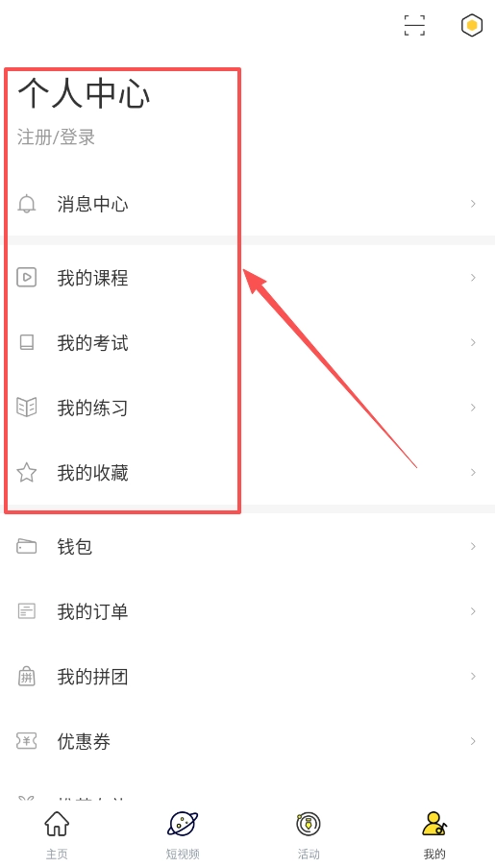Open the 我的订单 entry
495x868 pixels.
click(248, 611)
